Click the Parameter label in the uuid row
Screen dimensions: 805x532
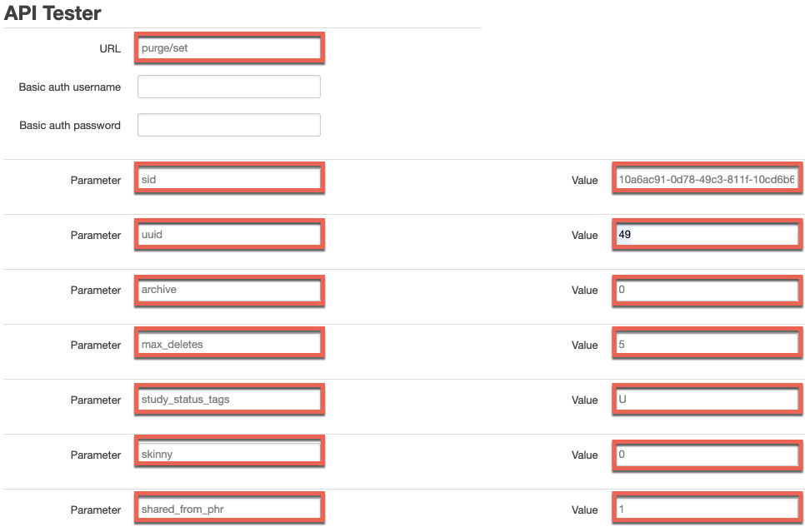click(96, 235)
